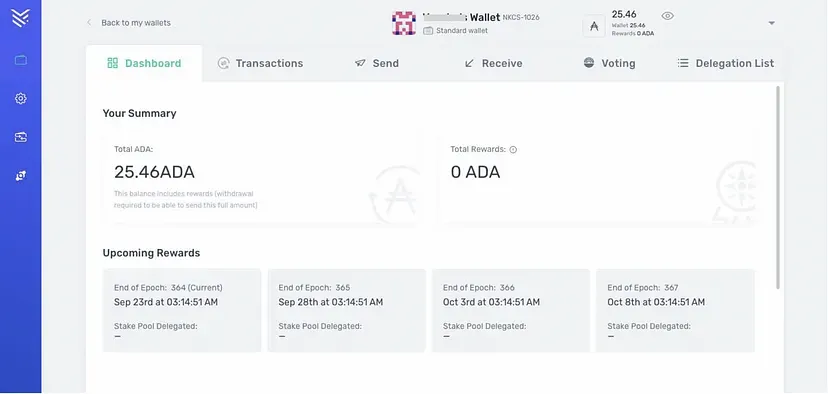Open the settings gear in sidebar
Viewport: 828px width, 394px height.
coord(21,98)
